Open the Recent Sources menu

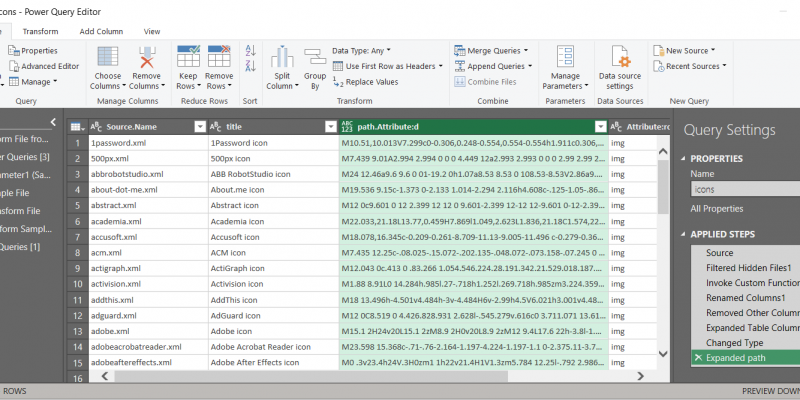689,66
